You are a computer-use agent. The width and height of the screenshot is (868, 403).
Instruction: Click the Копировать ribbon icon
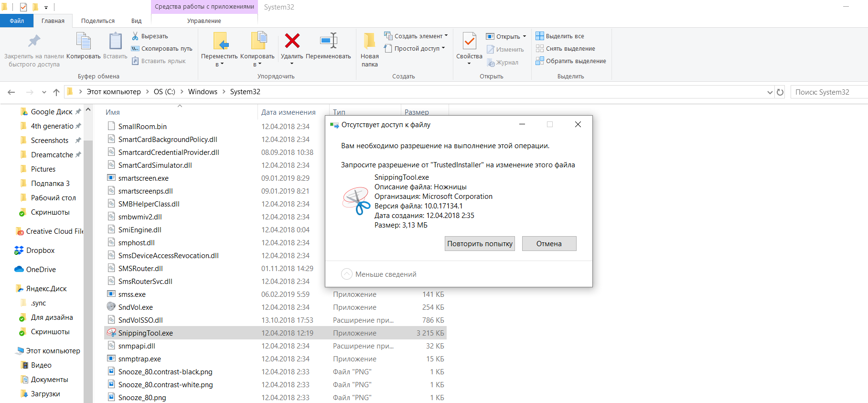point(83,41)
